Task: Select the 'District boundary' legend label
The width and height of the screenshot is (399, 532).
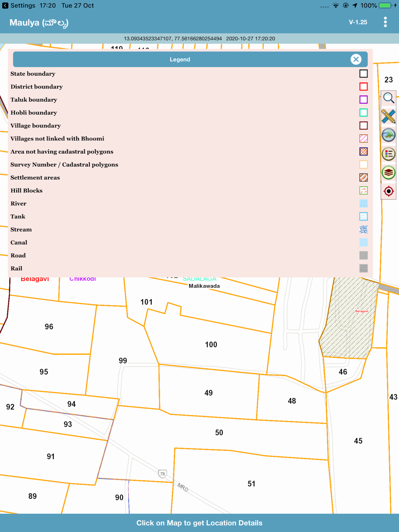Action: click(36, 87)
